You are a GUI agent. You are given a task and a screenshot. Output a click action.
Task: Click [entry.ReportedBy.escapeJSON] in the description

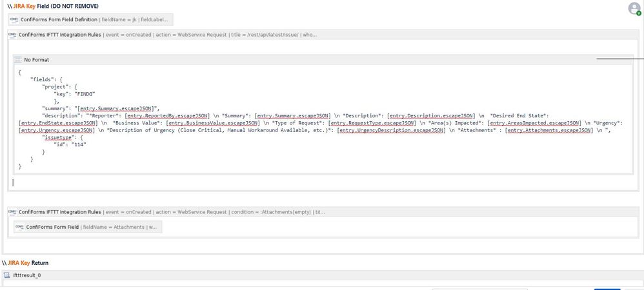(167, 115)
